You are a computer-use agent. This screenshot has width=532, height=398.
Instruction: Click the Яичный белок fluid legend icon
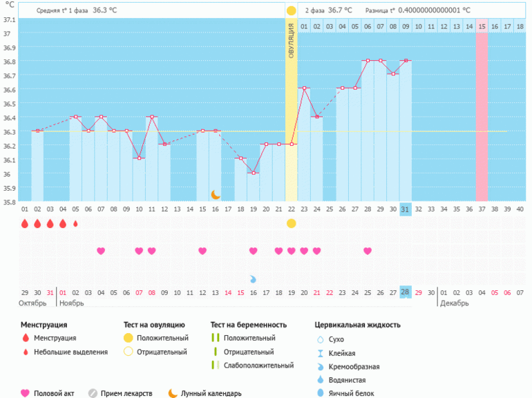[x=320, y=393]
